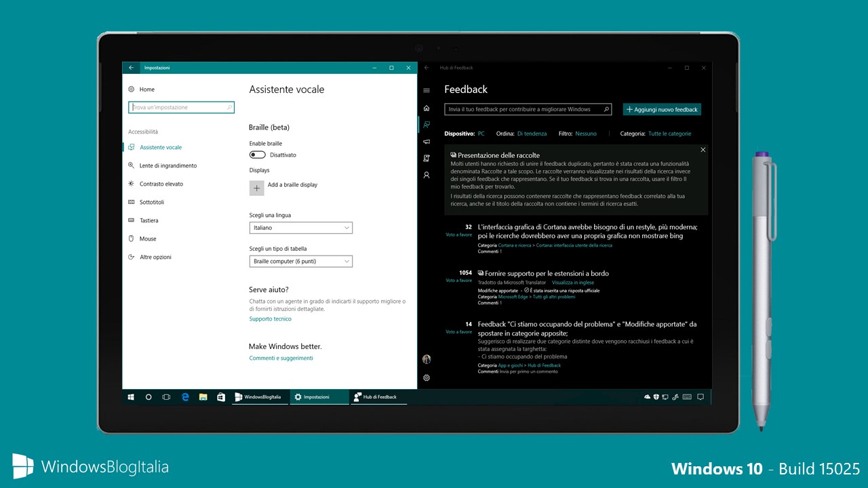Open the Windows Start button
This screenshot has width=868, height=488.
click(x=131, y=397)
